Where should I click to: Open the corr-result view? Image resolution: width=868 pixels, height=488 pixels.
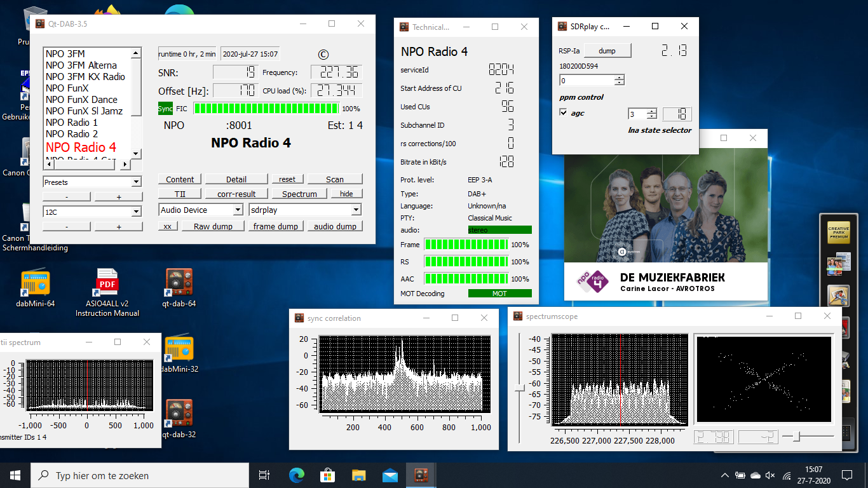pyautogui.click(x=236, y=194)
